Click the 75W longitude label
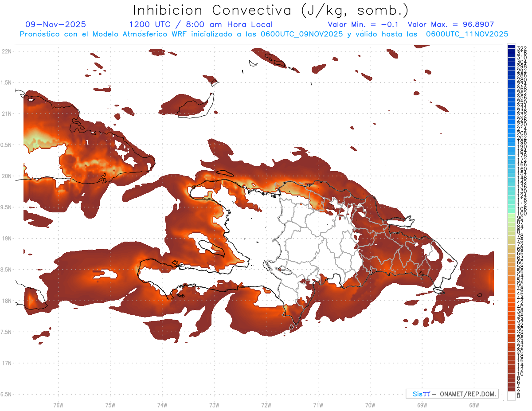Viewport: 532px width, 411px height. click(x=110, y=405)
